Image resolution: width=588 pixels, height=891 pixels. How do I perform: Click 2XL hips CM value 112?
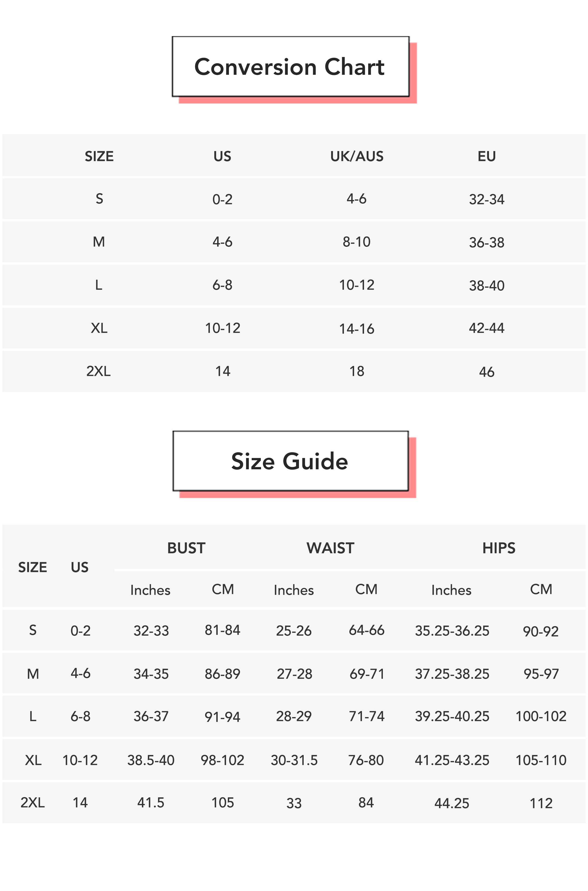[x=541, y=803]
